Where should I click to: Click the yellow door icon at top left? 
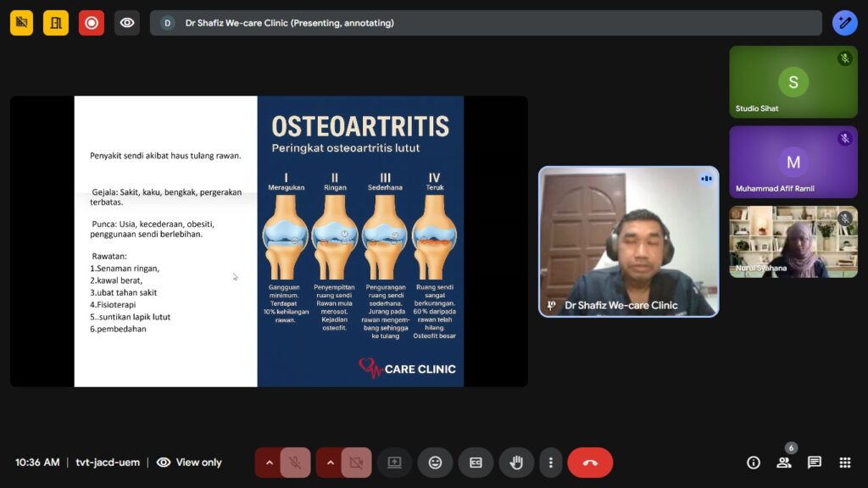56,23
